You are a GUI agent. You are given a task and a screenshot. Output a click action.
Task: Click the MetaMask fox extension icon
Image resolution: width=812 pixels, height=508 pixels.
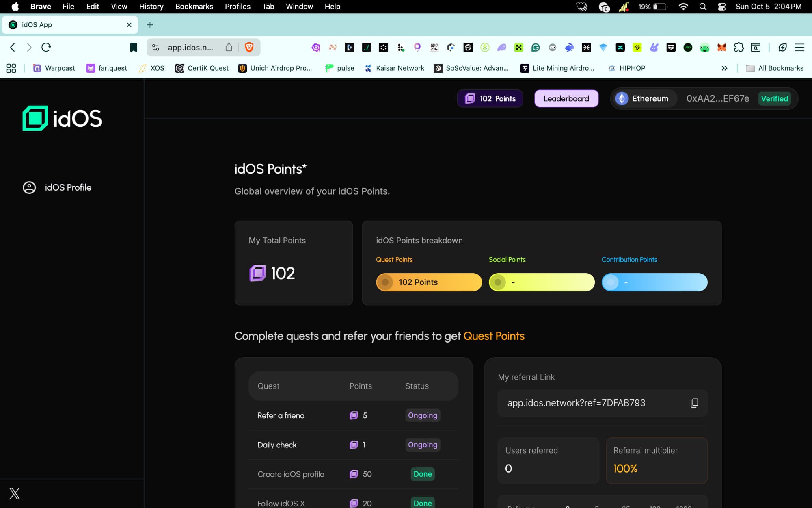(x=721, y=48)
